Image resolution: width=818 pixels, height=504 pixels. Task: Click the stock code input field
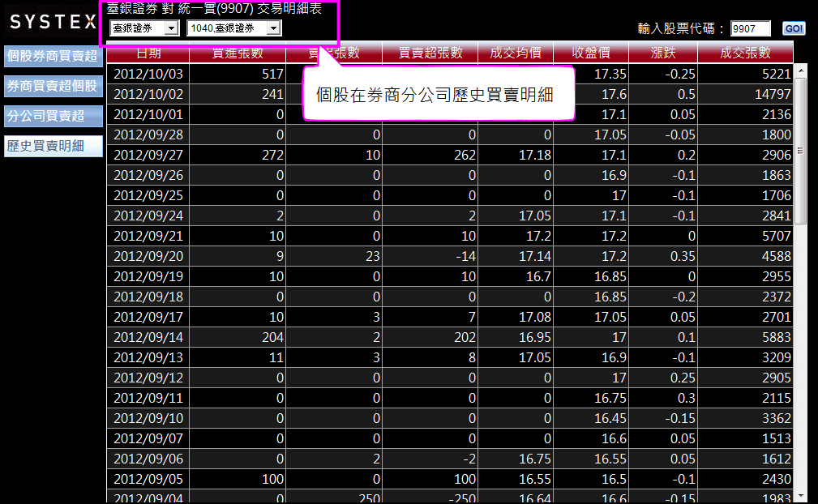coord(750,29)
